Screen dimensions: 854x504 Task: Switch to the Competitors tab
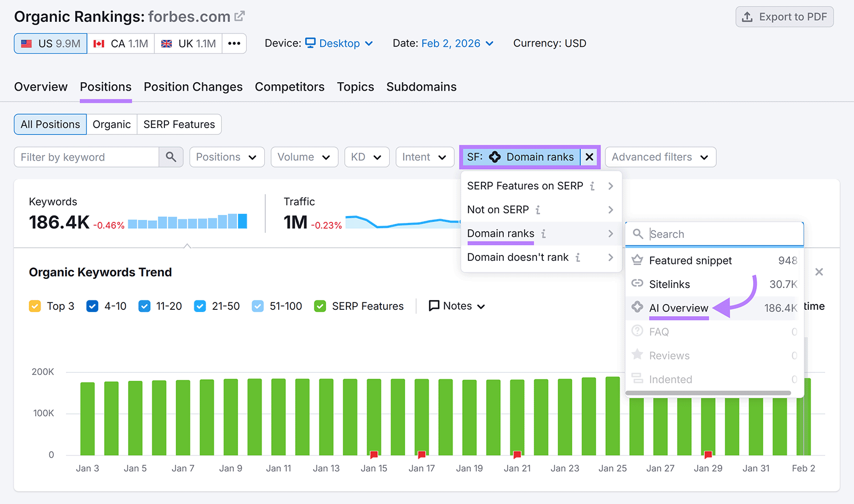[290, 86]
